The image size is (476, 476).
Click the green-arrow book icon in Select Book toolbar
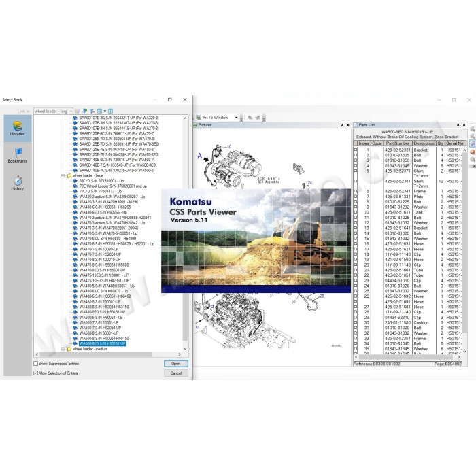(85, 111)
